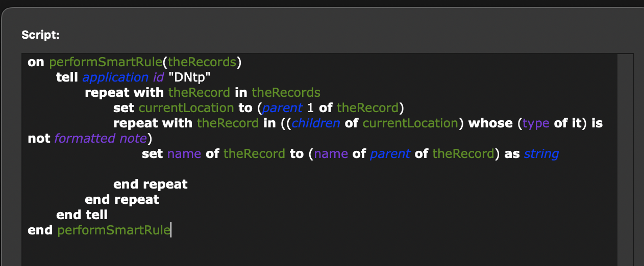Click the "whose" keyword in the script
This screenshot has width=644, height=266.
click(x=490, y=123)
